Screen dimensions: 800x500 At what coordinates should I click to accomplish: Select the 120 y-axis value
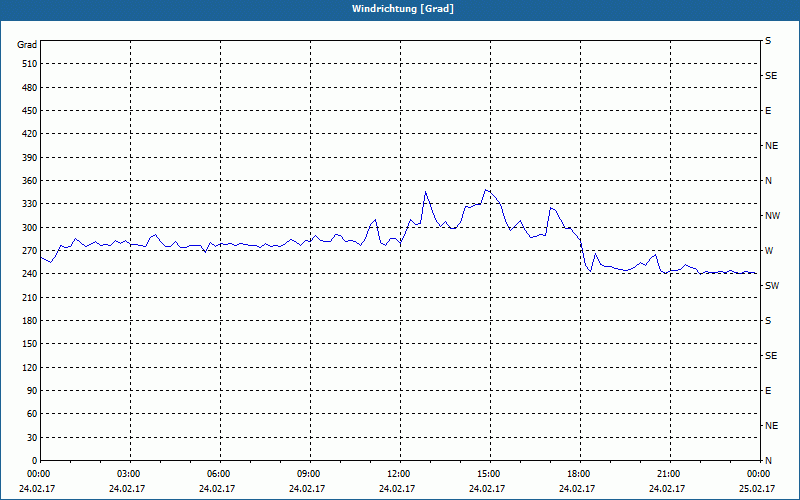(30, 367)
